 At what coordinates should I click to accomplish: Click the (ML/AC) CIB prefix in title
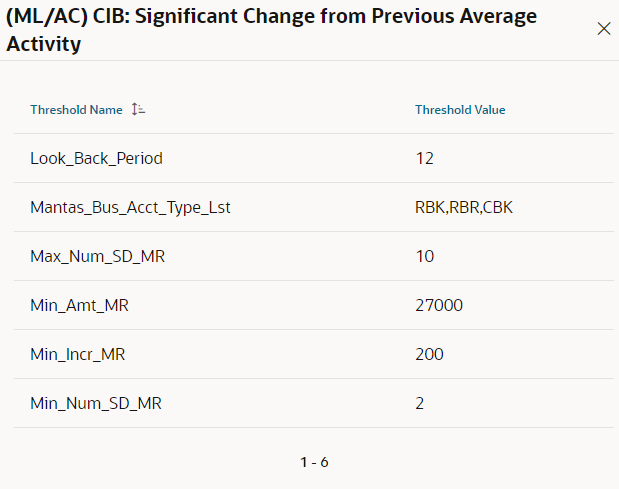click(68, 17)
